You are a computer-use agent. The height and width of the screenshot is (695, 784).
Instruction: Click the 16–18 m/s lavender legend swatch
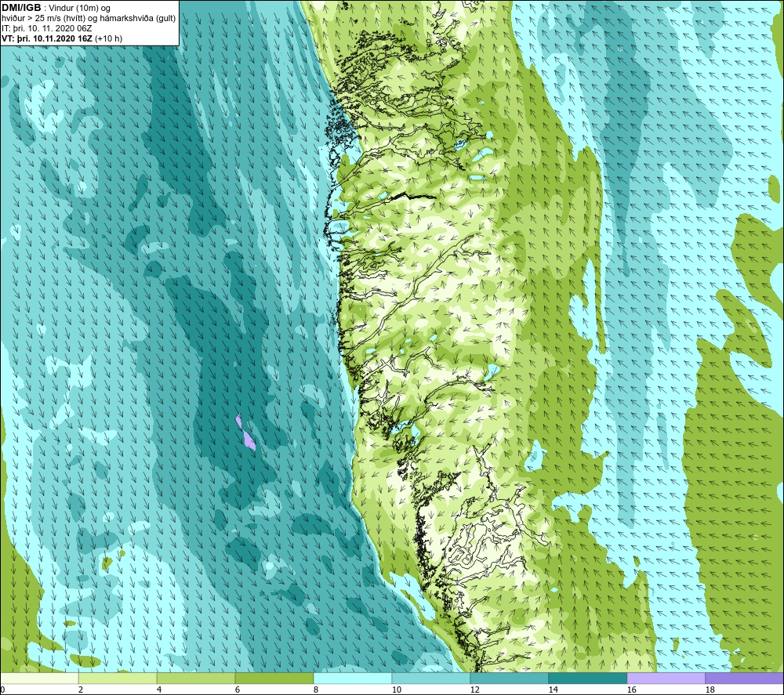coord(666,678)
